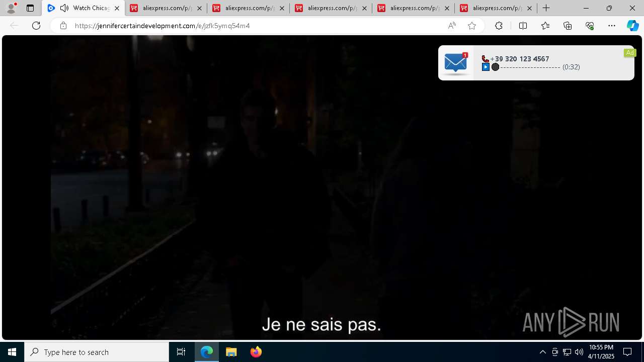Open the notification center

(x=627, y=352)
